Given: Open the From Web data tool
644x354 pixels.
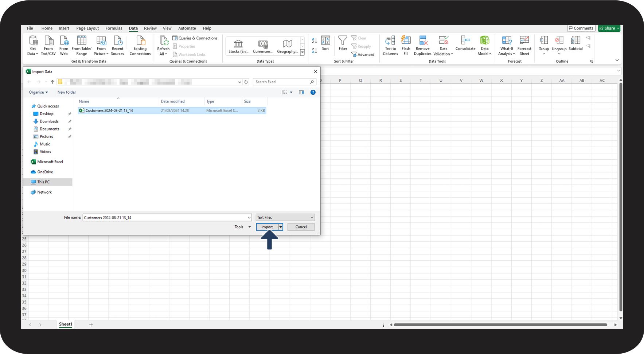Looking at the screenshot, I should pyautogui.click(x=64, y=45).
